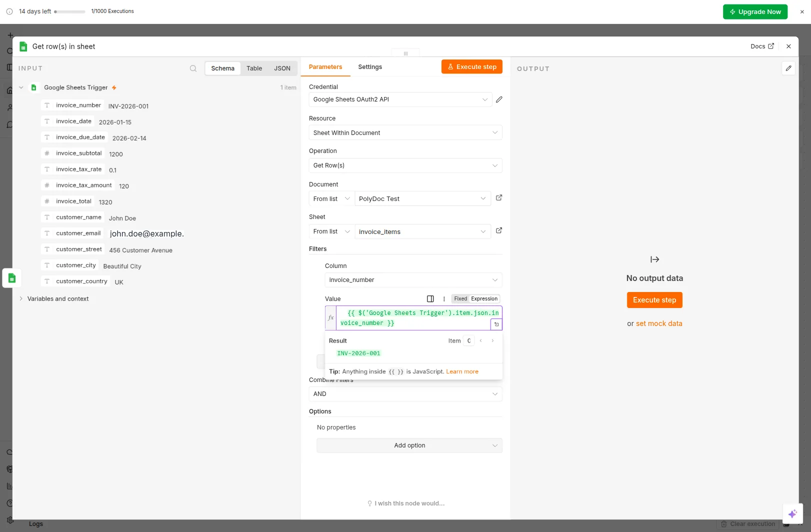Click the search icon in INPUT panel
Screen dimensions: 811x532
(x=193, y=68)
